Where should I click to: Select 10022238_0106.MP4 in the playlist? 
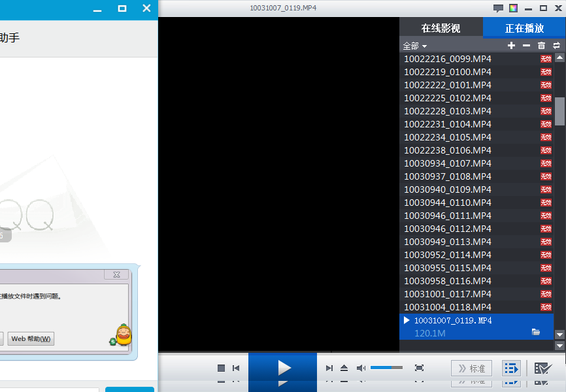(476, 150)
